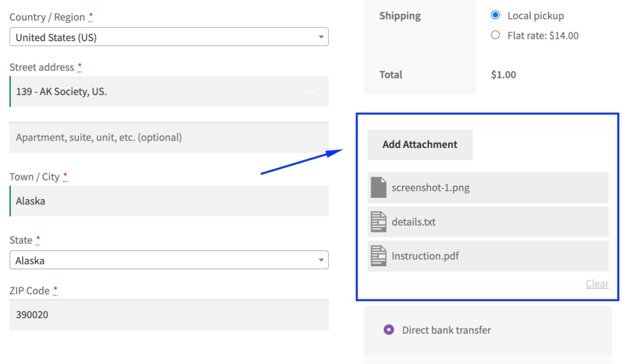Click the screenshot-1.png file icon

click(x=378, y=187)
